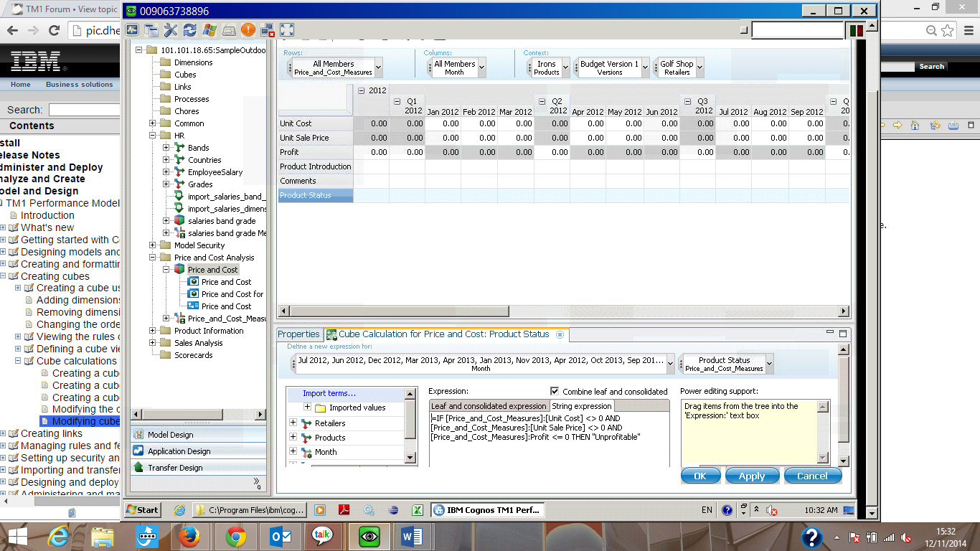Screen dimensions: 980x551
Task: Click the horizontal scrollbar under the cube grid
Action: pos(565,311)
